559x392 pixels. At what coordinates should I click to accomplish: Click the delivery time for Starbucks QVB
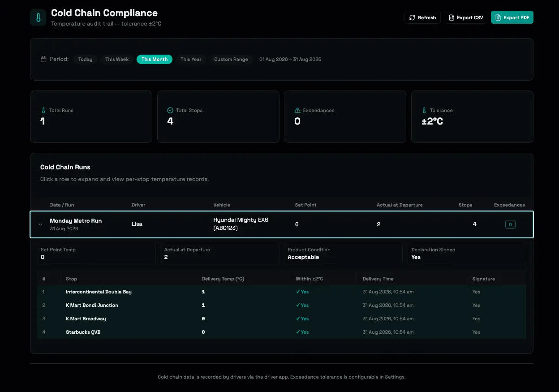[x=388, y=332]
